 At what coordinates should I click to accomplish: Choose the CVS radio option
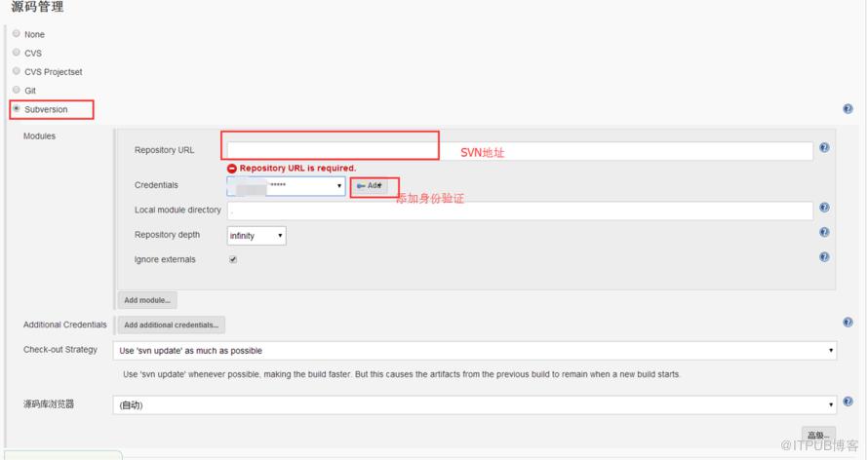point(16,53)
